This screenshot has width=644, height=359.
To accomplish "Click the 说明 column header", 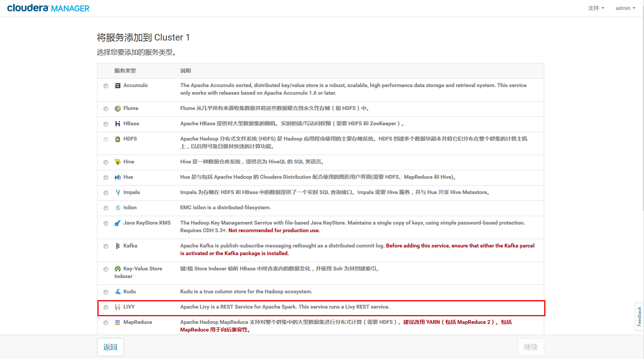I will pyautogui.click(x=185, y=71).
